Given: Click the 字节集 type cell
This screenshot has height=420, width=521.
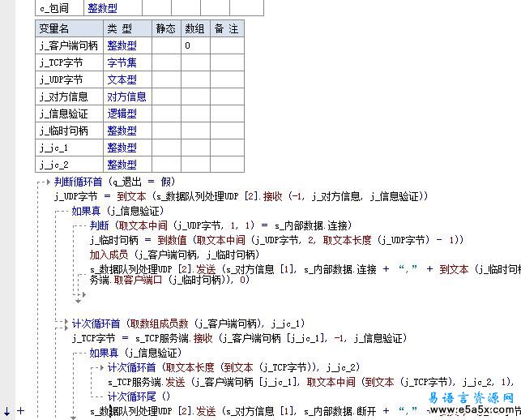Looking at the screenshot, I should coord(127,62).
